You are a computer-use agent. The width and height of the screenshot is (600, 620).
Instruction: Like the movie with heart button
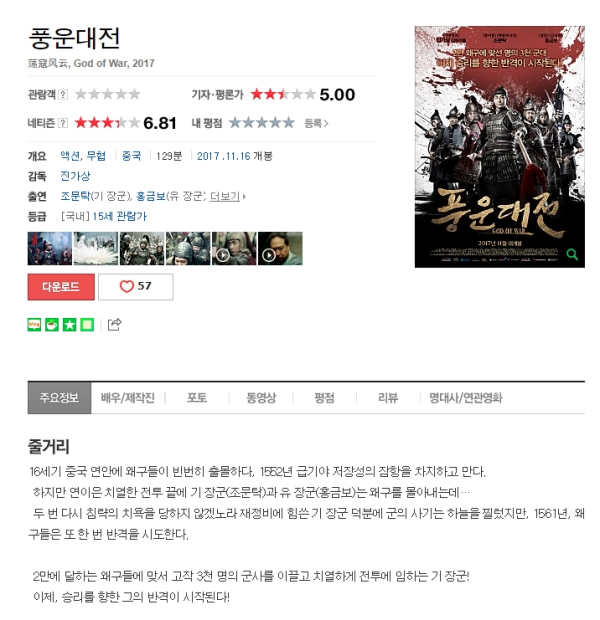136,287
